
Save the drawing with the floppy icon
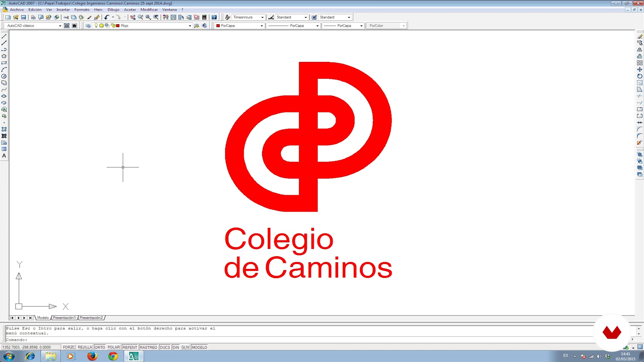coord(23,17)
